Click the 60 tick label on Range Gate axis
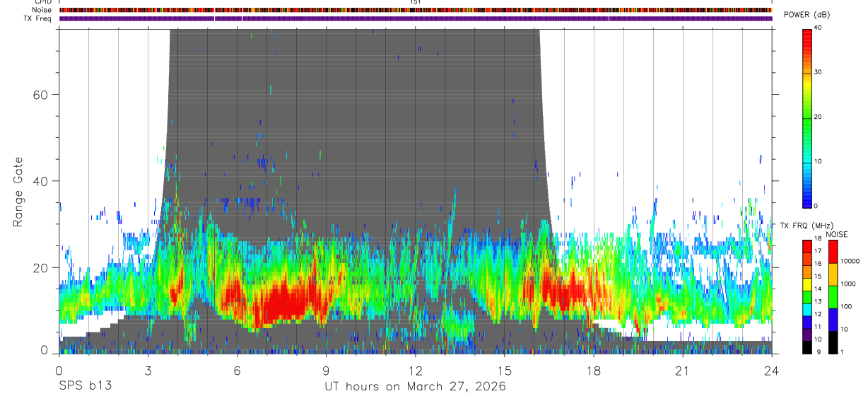The height and width of the screenshot is (401, 868). 40,94
